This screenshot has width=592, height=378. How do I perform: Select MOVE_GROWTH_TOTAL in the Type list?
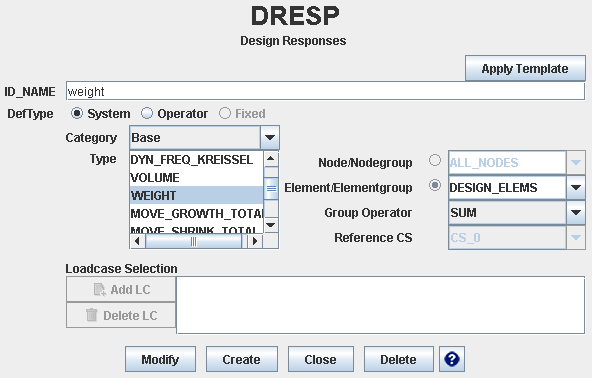(x=196, y=213)
